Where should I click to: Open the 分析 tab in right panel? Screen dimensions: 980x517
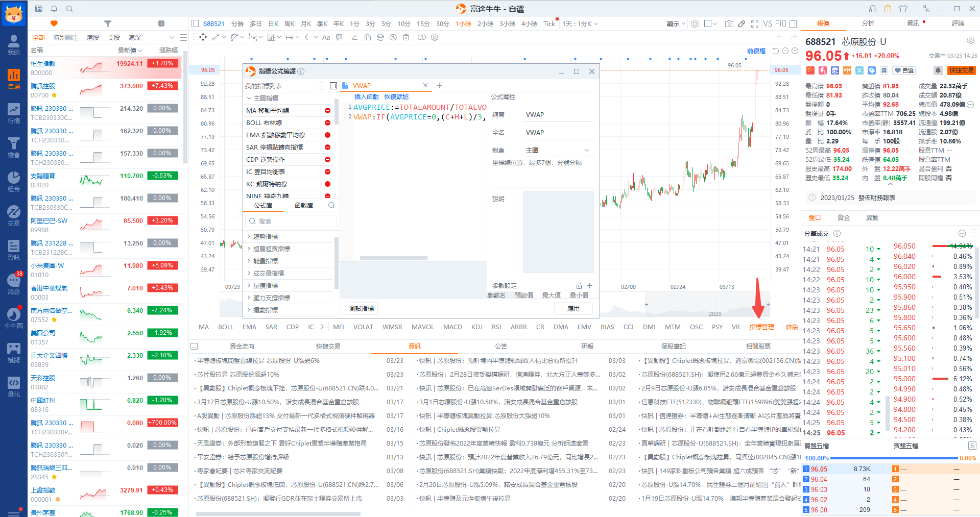[x=868, y=23]
